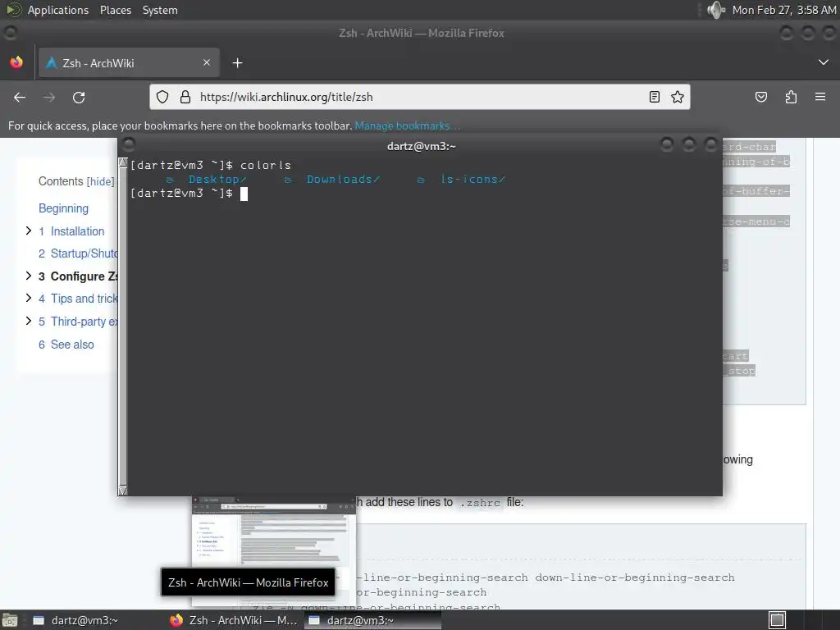Click the terminal title bar dartz@vm3:~
The image size is (840, 630).
(421, 146)
